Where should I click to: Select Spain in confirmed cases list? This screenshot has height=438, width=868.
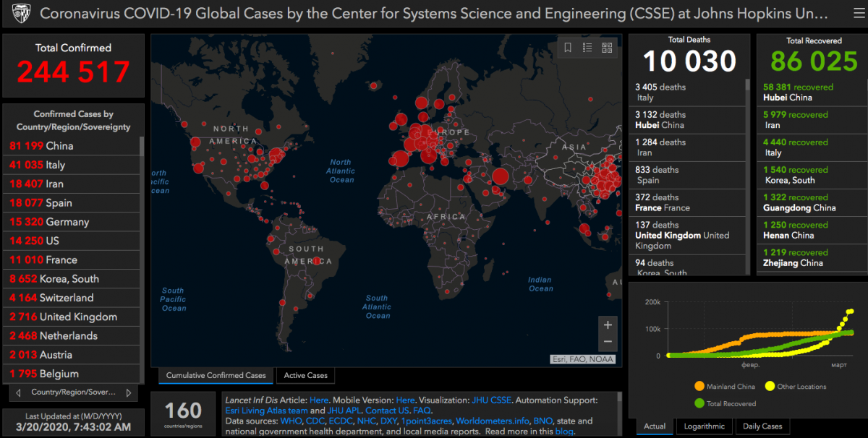click(x=71, y=203)
